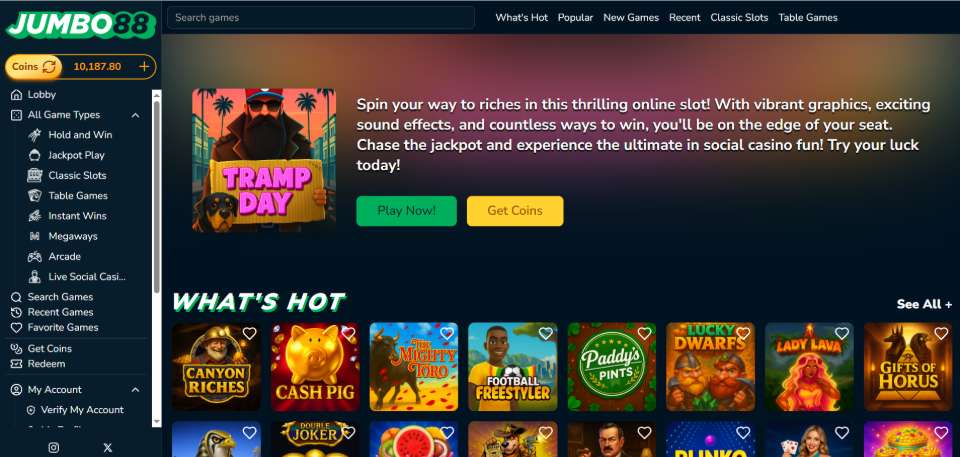Click See All + for What's Hot
The height and width of the screenshot is (457, 960).
(x=924, y=304)
